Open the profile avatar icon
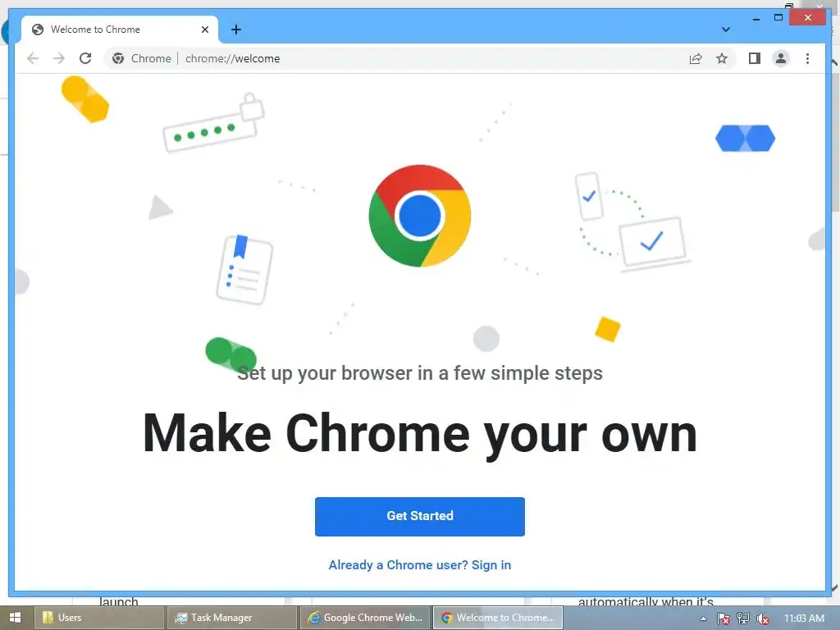 pos(781,58)
